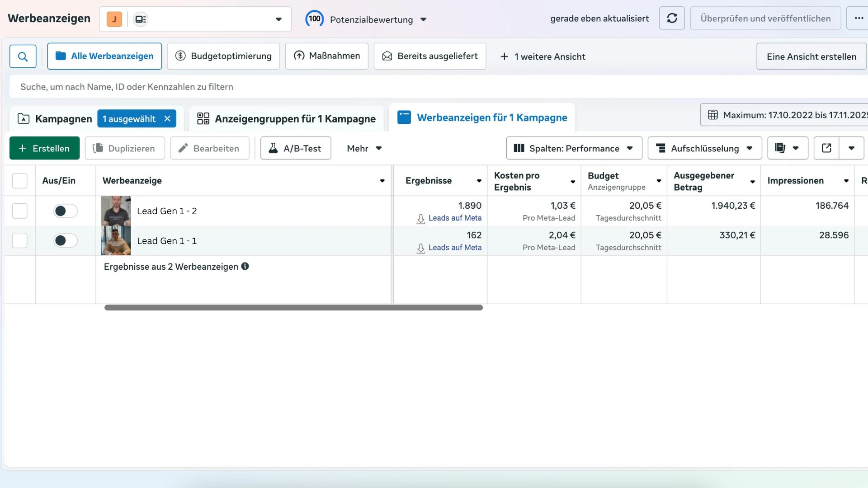Open the Mehr dropdown menu
This screenshot has height=488, width=868.
click(x=364, y=148)
